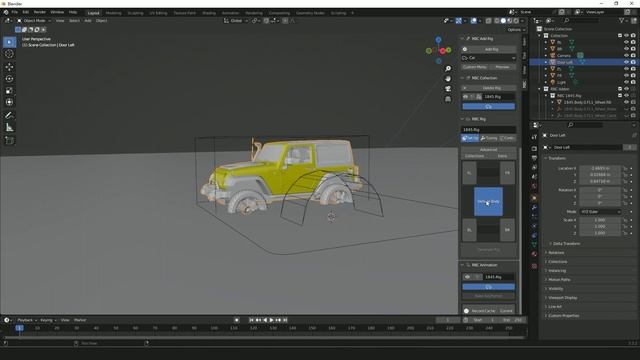Open the Object Mode dropdown
640x360 pixels.
point(34,20)
